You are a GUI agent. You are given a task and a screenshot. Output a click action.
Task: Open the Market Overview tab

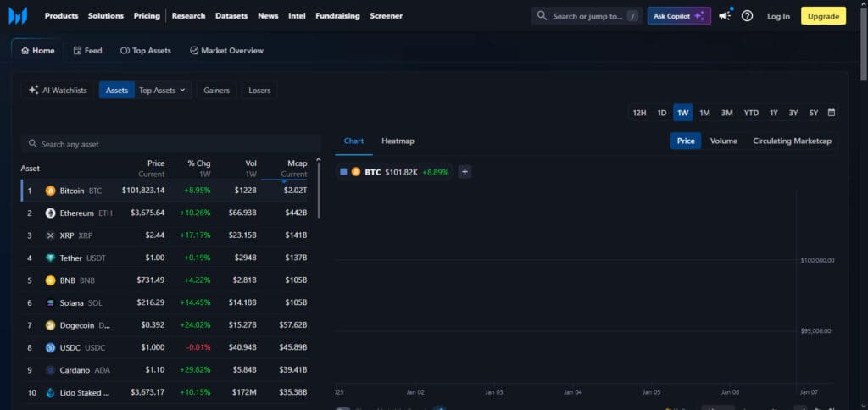coord(226,50)
